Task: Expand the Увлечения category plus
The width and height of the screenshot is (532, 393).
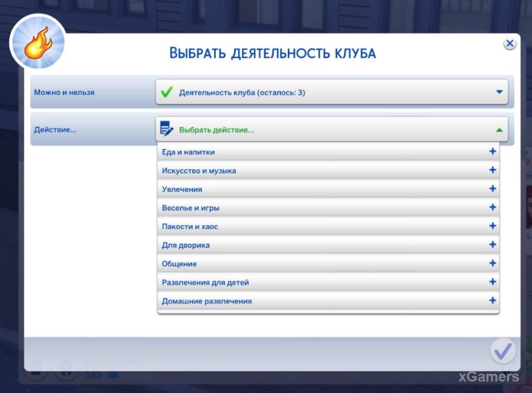Action: 493,189
